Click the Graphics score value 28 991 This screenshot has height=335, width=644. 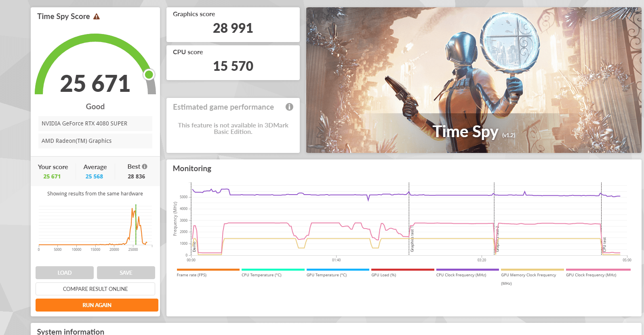233,28
